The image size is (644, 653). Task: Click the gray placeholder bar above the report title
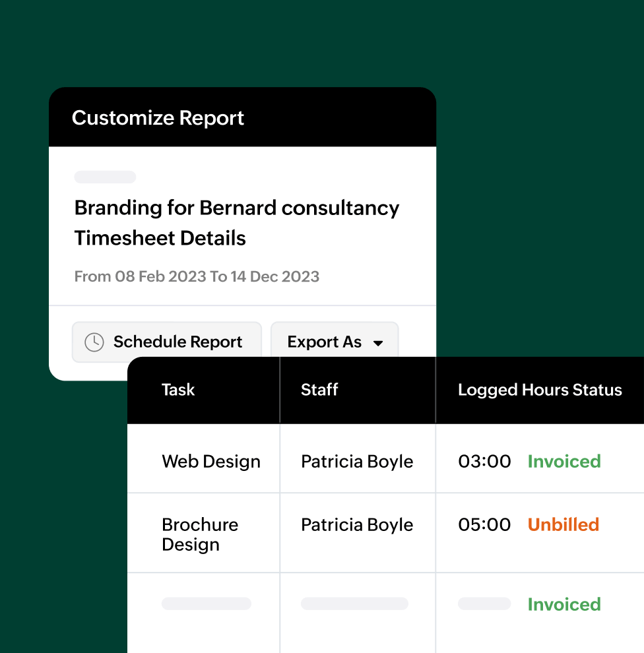(x=104, y=177)
